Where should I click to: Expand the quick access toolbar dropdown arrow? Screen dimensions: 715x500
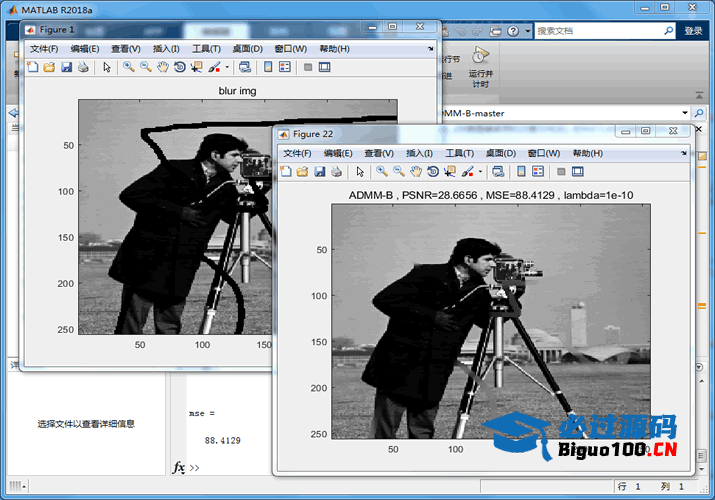(527, 31)
